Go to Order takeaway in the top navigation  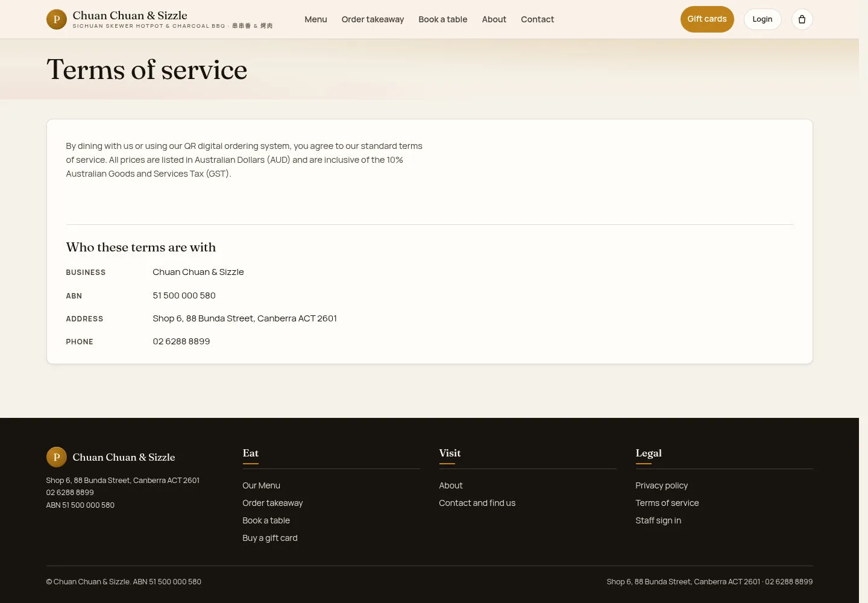[373, 19]
